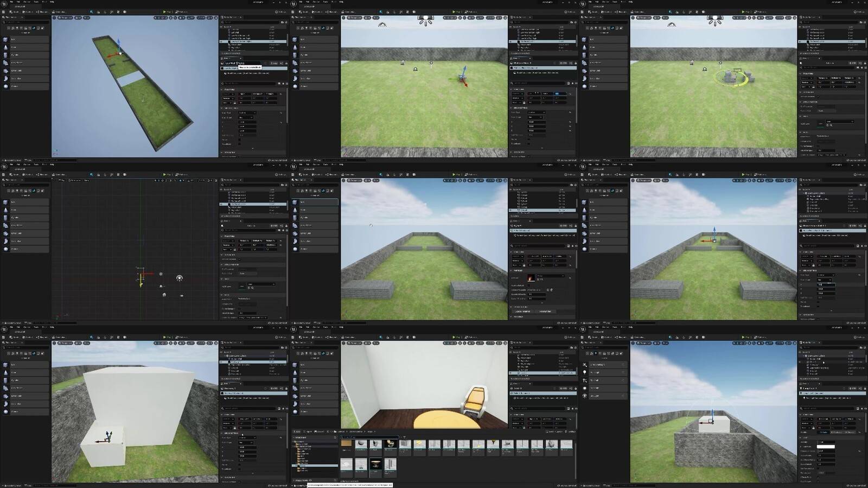This screenshot has width=868, height=488.
Task: Open Recently Placed category in the aerial-strip editor
Action: [x=8, y=28]
